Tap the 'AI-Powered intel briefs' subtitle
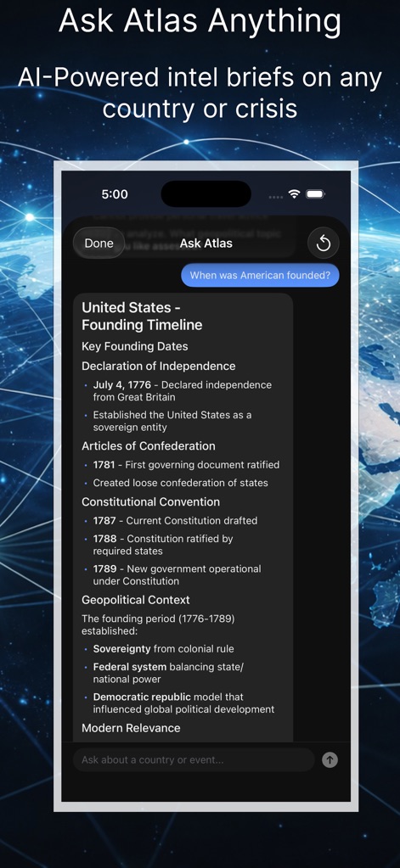This screenshot has width=400, height=868. click(x=200, y=93)
